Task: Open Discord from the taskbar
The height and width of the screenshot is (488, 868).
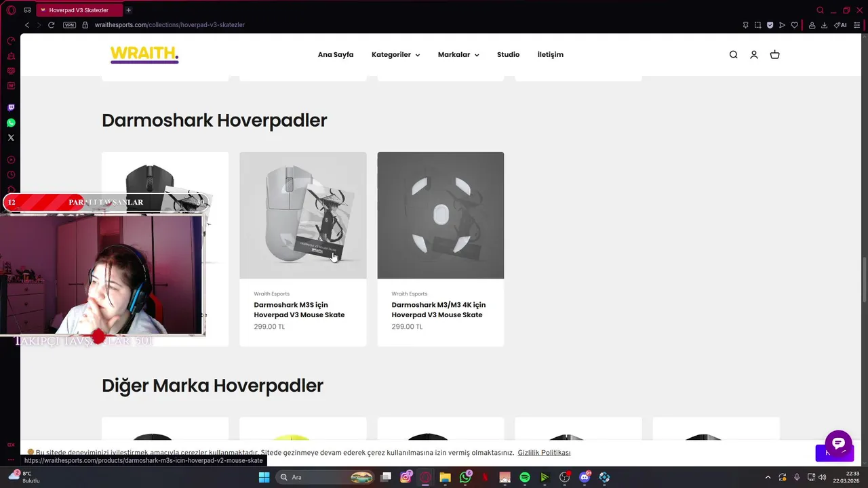Action: [585, 477]
